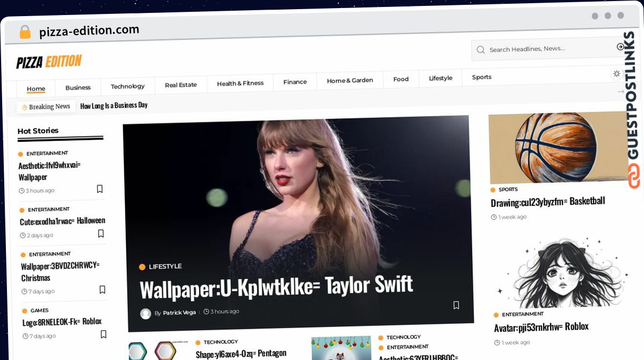Click into the Search Headlines, News field
Viewport: 644px width, 360px height.
547,49
